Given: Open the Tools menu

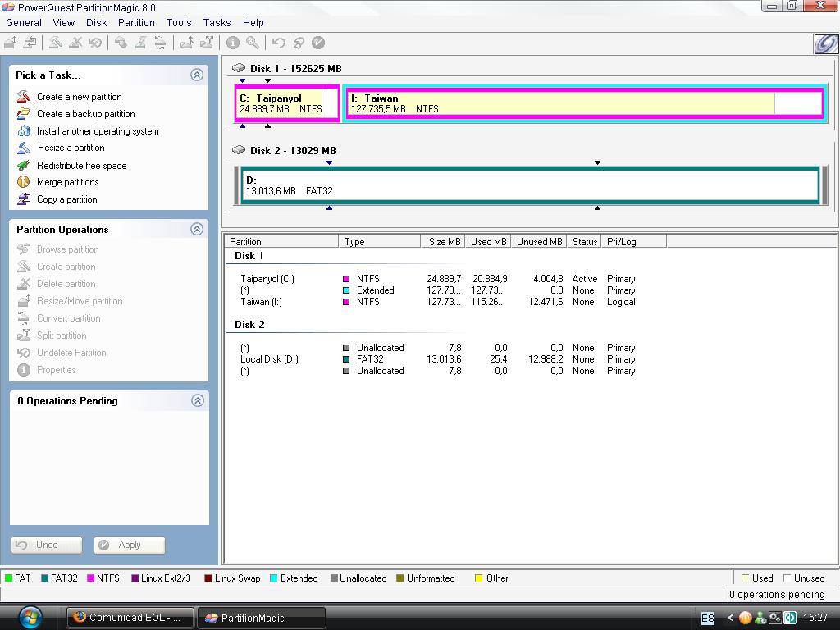Looking at the screenshot, I should tap(178, 22).
